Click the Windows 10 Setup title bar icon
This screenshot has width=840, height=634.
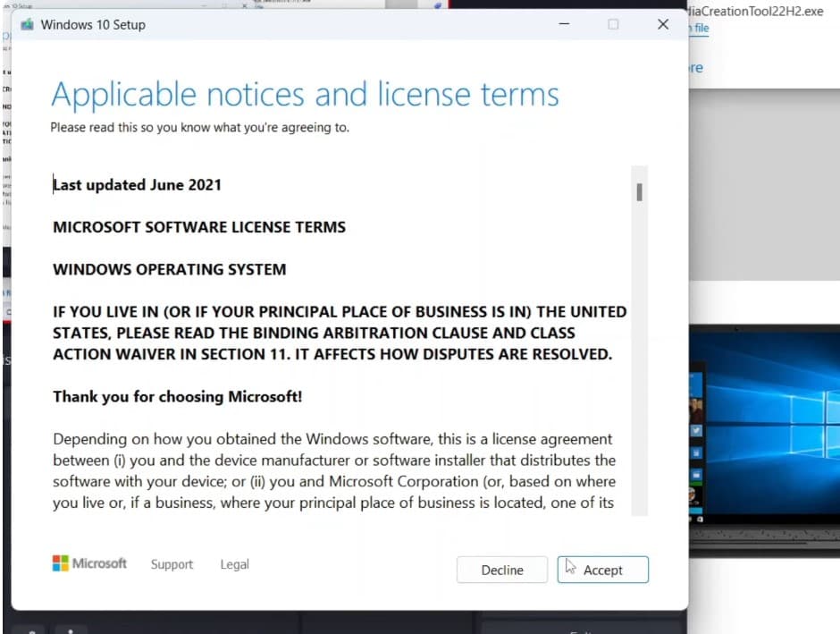[x=27, y=25]
